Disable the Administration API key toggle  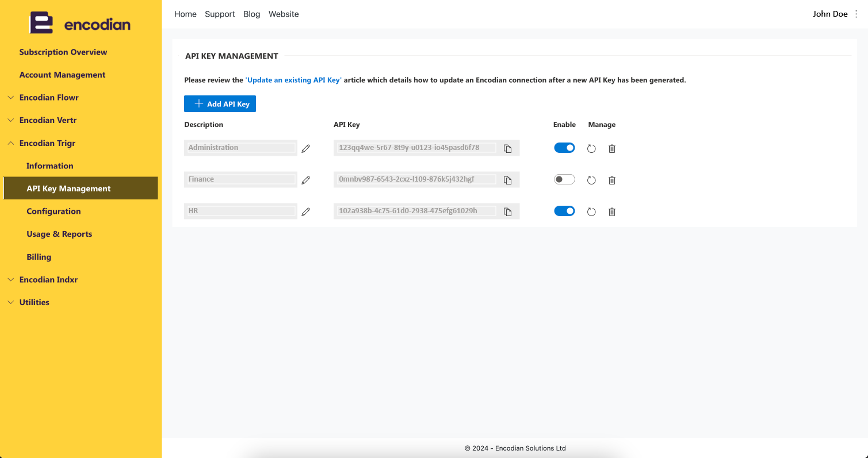[x=564, y=148]
